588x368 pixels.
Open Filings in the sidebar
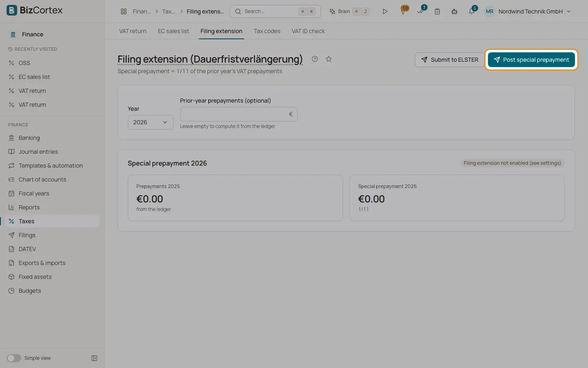[x=52, y=235]
